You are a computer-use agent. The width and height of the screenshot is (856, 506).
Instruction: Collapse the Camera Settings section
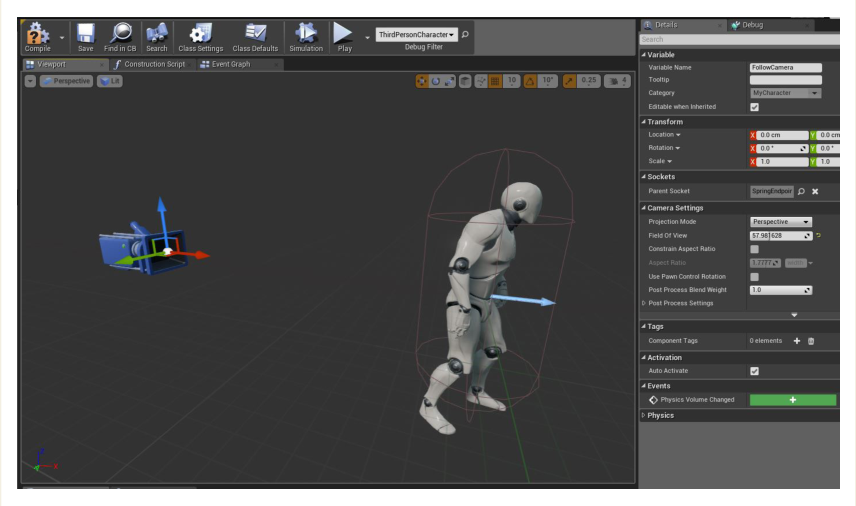coord(644,208)
